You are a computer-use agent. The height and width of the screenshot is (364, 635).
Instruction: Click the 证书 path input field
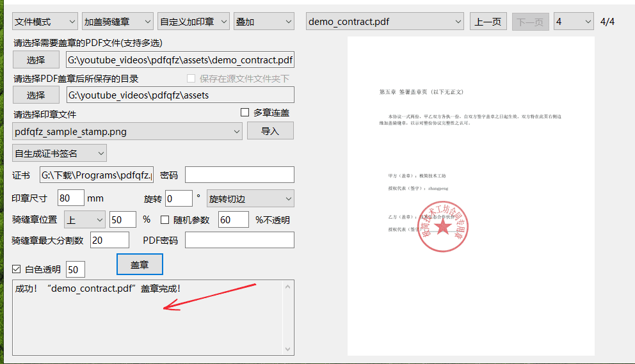(97, 175)
